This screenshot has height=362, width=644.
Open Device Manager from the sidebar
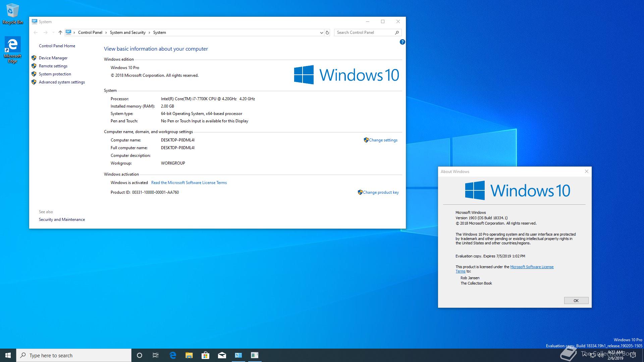pos(53,58)
